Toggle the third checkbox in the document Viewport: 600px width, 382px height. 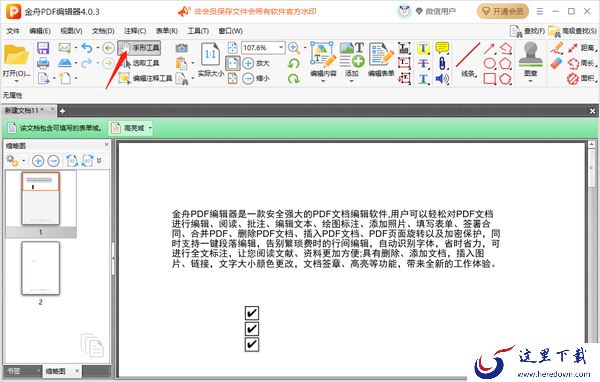[x=251, y=344]
